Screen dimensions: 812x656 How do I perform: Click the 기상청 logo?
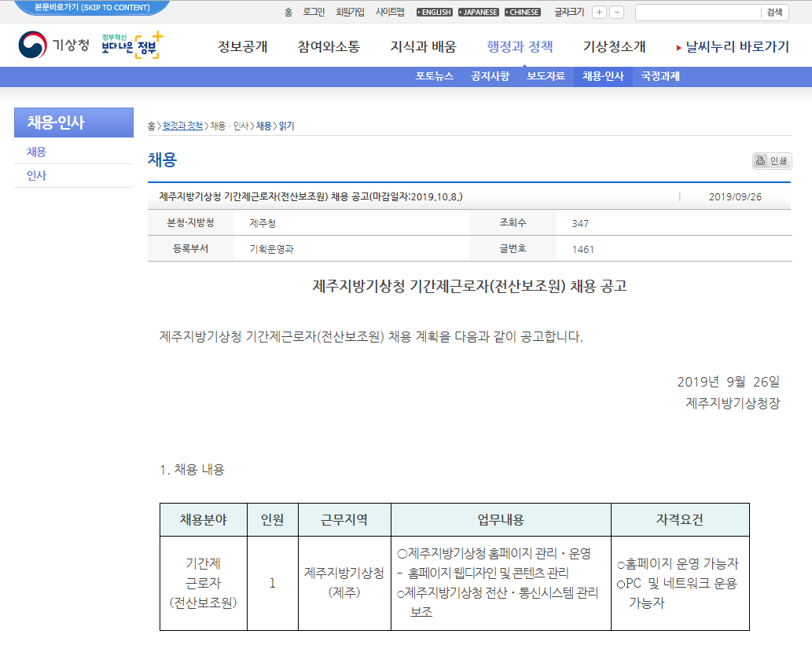53,46
